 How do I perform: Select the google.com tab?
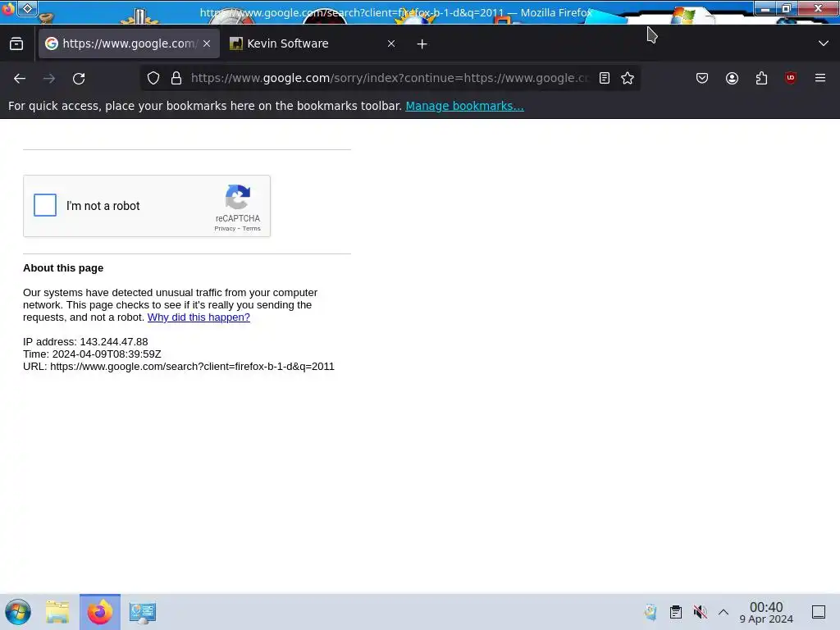129,43
